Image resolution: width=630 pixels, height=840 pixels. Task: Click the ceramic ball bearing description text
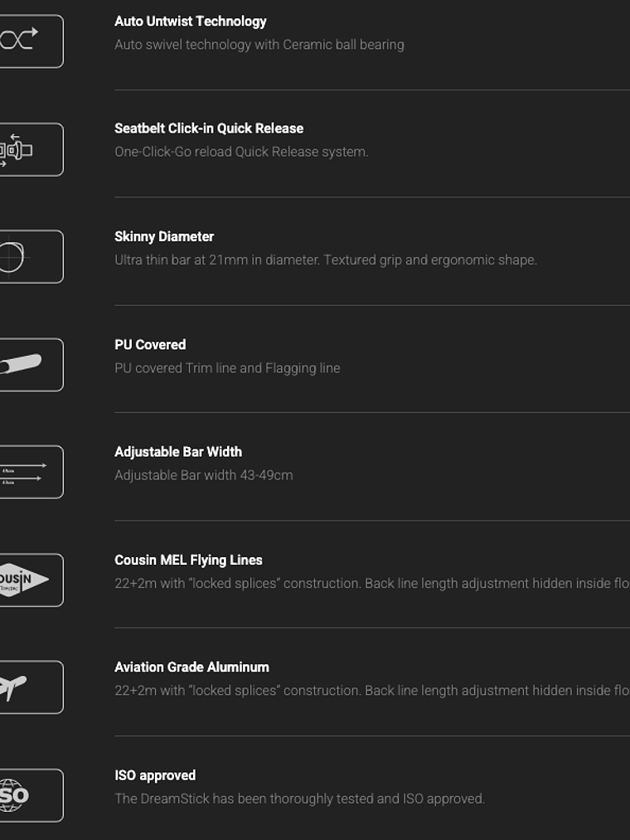pos(259,45)
